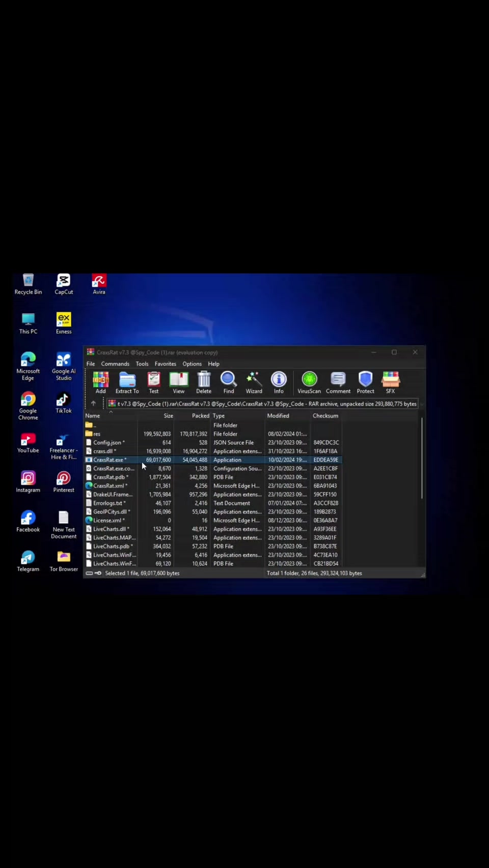Select the craxs.dll file row
Viewport: 489px width, 868px height.
pos(213,451)
